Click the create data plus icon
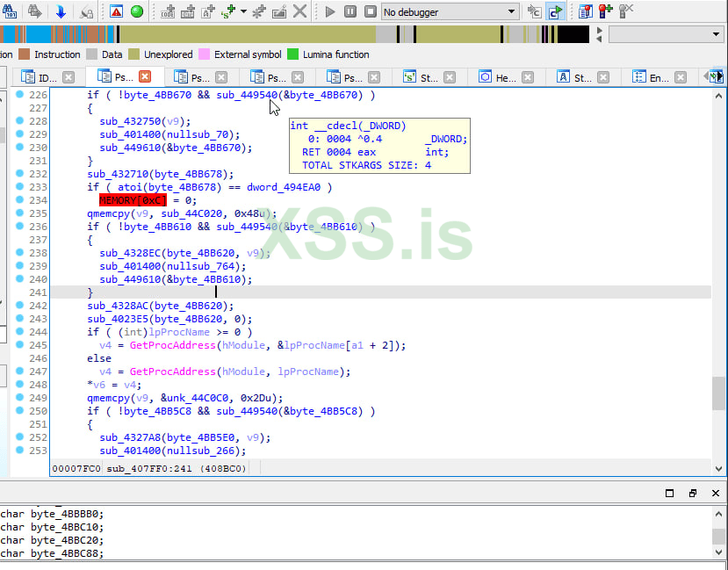The image size is (728, 570). (188, 11)
